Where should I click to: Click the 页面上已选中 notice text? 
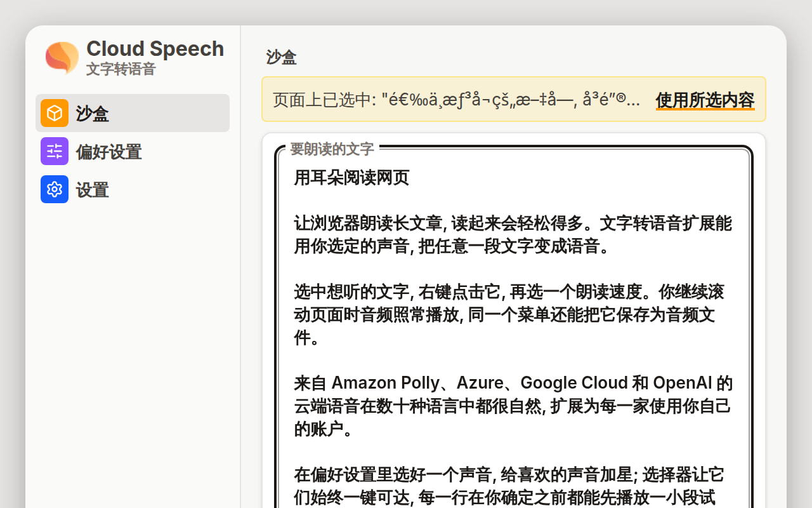457,100
